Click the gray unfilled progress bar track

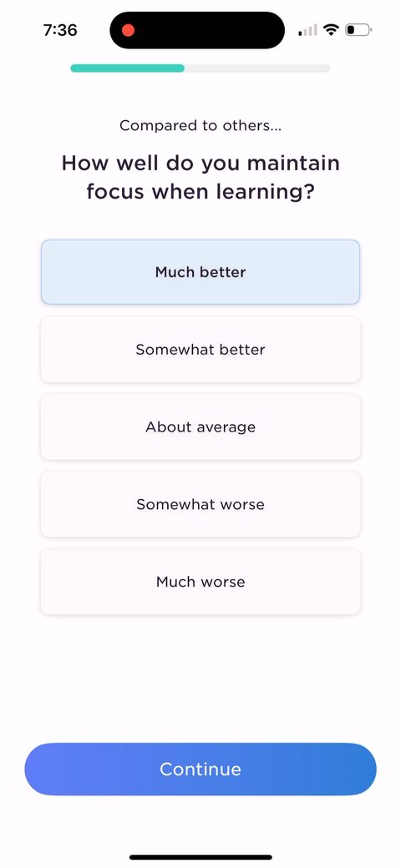(257, 68)
